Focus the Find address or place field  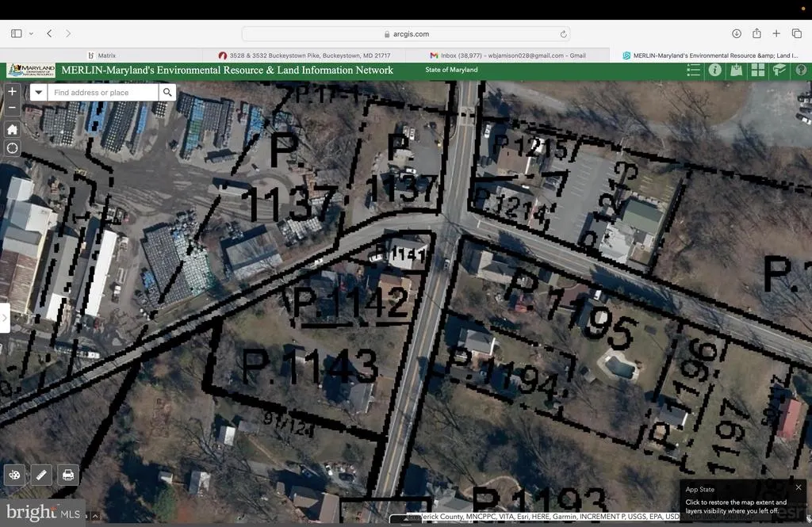point(103,92)
